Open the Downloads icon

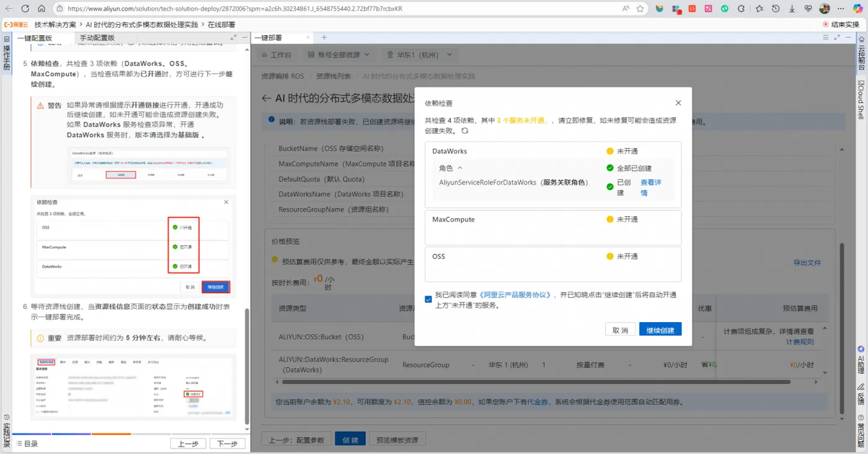click(x=792, y=9)
